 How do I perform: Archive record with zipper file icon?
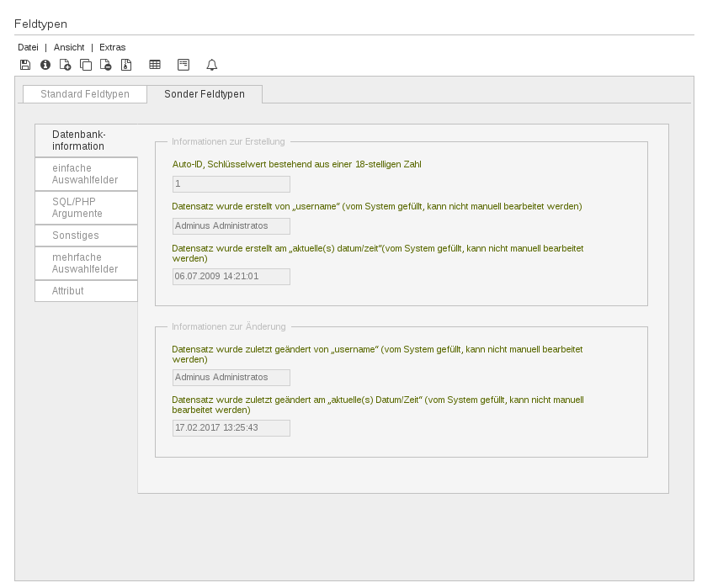coord(126,65)
